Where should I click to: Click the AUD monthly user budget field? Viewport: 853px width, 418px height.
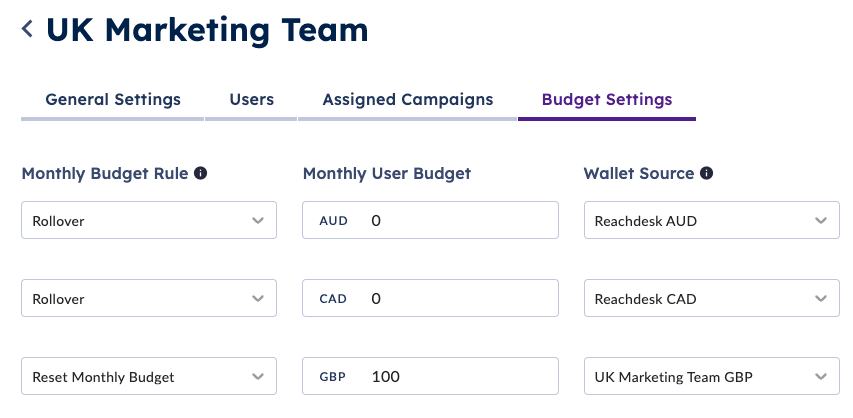click(430, 220)
